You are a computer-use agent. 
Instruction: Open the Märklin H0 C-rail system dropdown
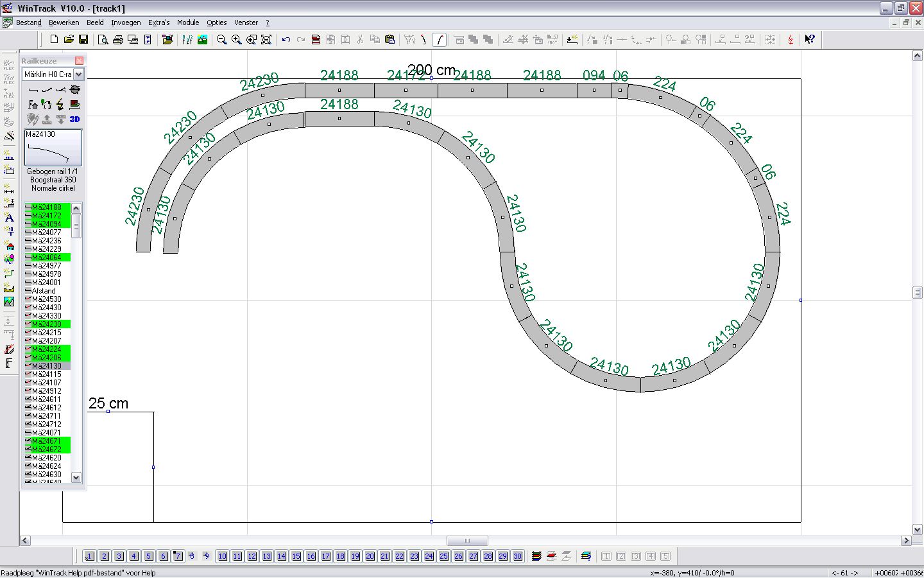[78, 74]
